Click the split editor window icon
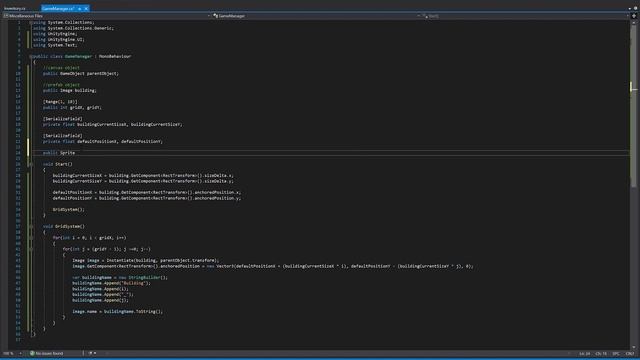The height and width of the screenshot is (360, 640). tap(634, 16)
